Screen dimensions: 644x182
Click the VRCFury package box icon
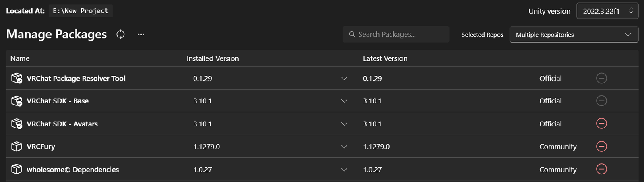(17, 147)
